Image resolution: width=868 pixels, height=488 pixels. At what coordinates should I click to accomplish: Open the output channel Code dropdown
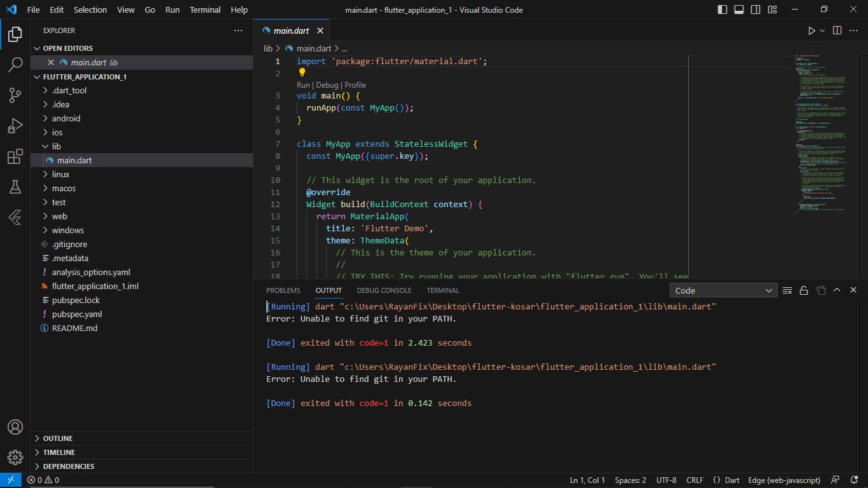tap(724, 290)
